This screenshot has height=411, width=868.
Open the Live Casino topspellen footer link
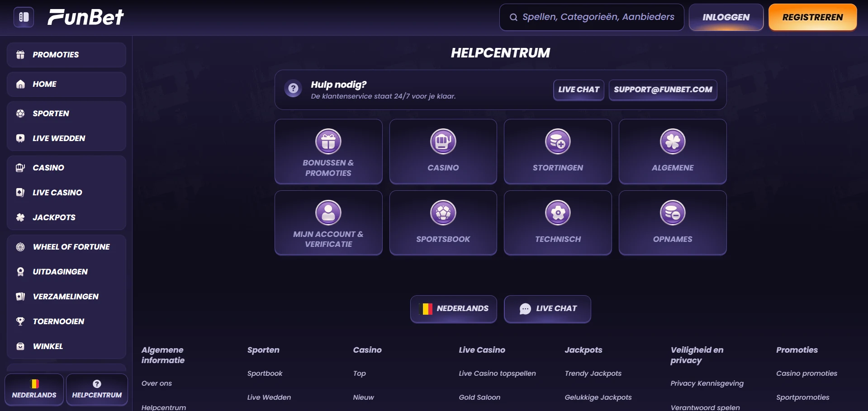[497, 373]
